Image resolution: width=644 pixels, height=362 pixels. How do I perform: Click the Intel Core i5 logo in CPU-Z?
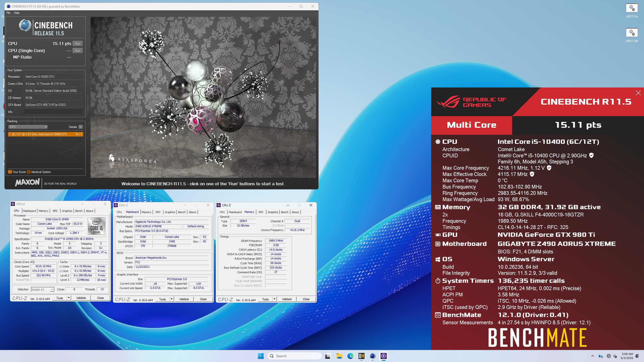coord(97,226)
